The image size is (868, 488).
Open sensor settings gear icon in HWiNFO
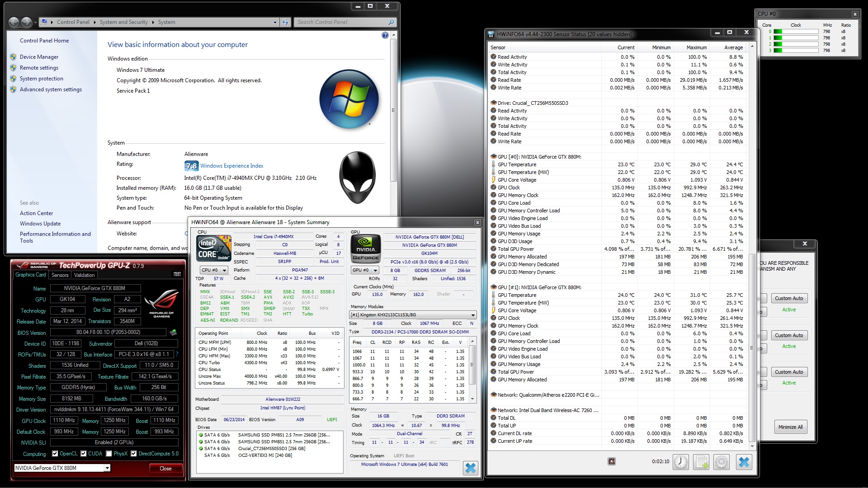coord(722,462)
